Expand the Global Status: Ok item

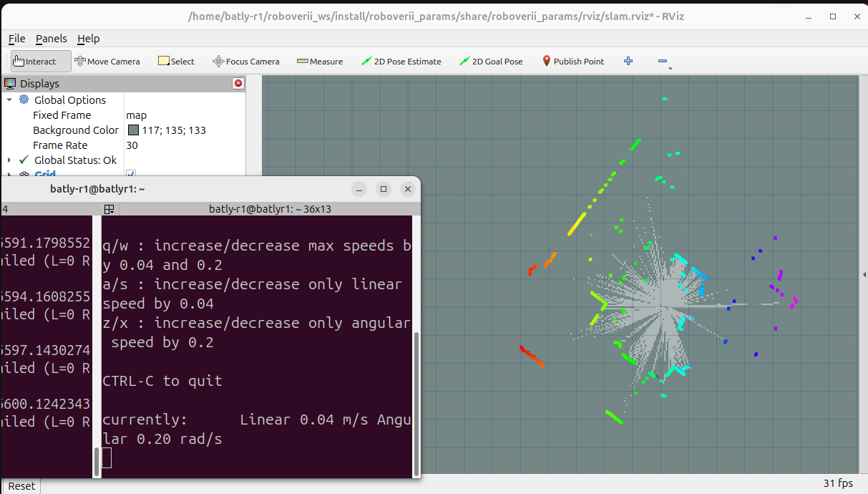(9, 160)
